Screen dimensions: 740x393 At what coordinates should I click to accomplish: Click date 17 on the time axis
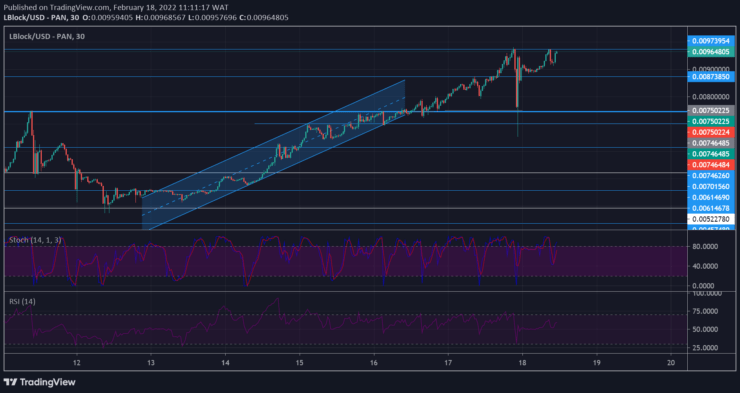pyautogui.click(x=448, y=363)
